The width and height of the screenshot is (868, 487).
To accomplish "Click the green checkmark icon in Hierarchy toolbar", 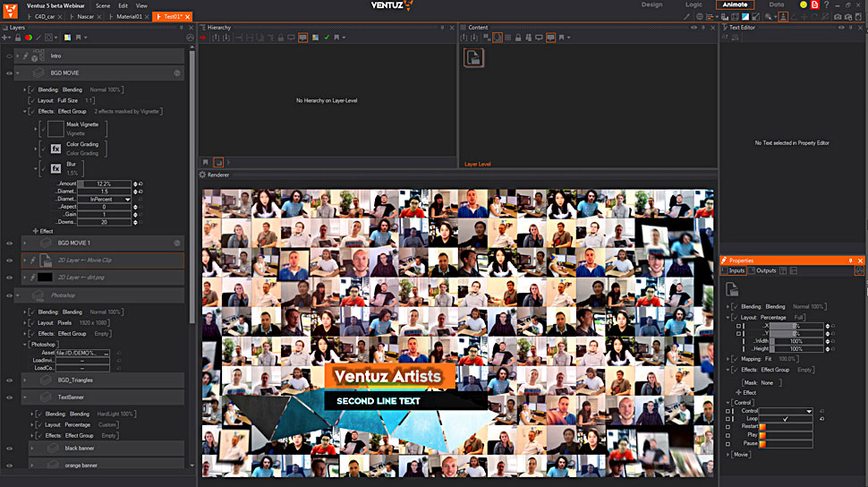I will tap(327, 38).
